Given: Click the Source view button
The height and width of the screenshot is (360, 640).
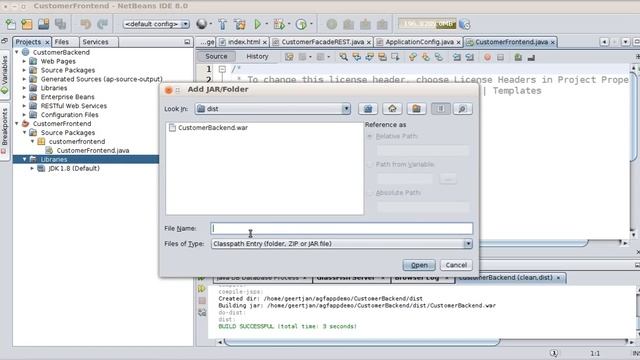Looking at the screenshot, I should coord(216,56).
